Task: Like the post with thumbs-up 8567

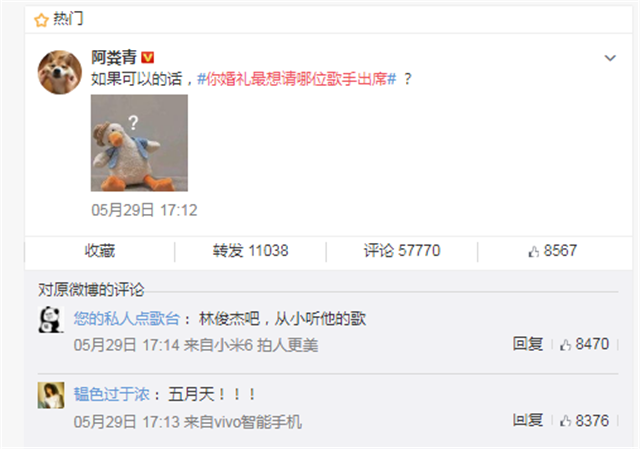Action: pos(553,251)
